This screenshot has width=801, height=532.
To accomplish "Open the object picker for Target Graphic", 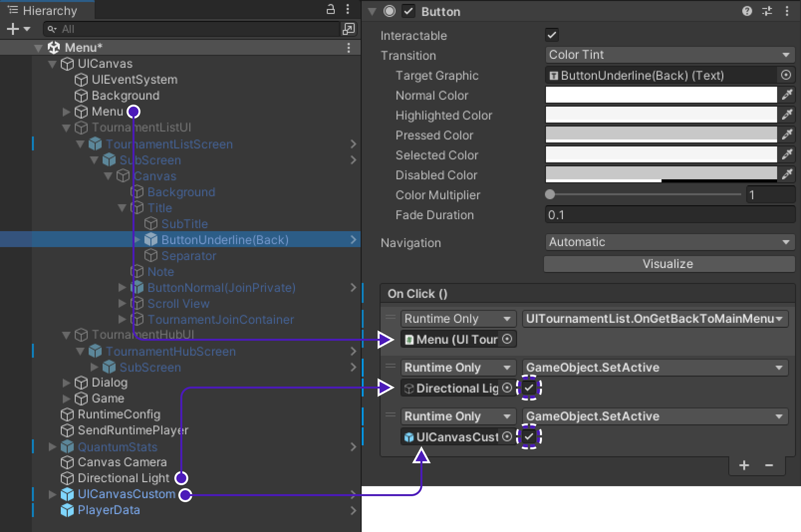I will [786, 75].
